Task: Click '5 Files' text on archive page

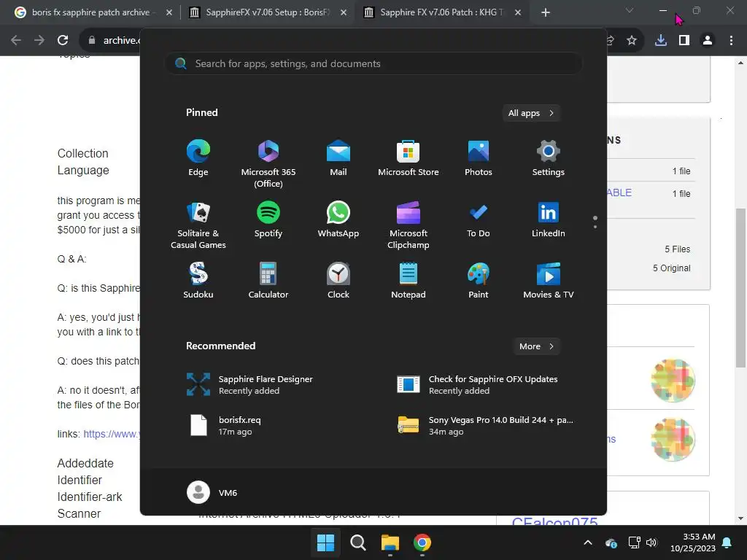Action: pyautogui.click(x=678, y=249)
